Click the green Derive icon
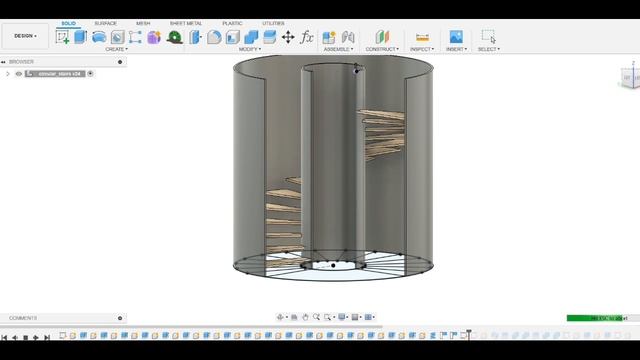The width and height of the screenshot is (640, 360). click(174, 37)
